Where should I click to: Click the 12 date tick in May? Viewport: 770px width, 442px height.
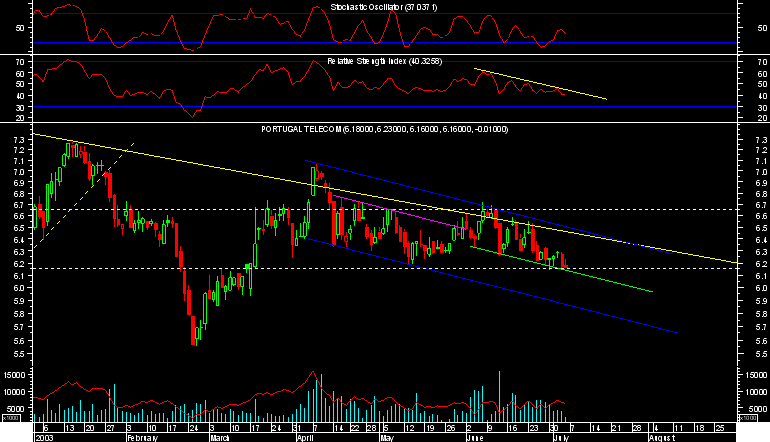[x=410, y=428]
